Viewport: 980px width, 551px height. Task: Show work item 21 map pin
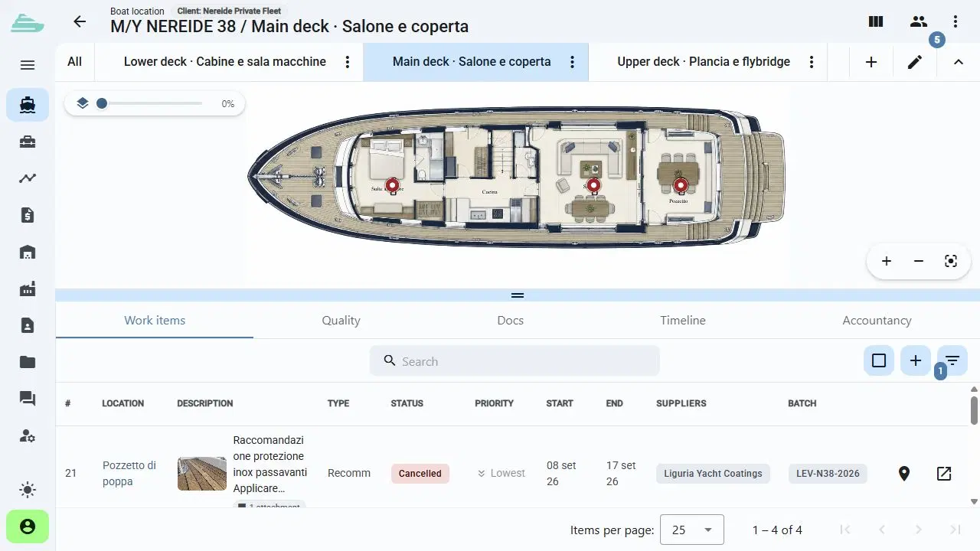[904, 474]
